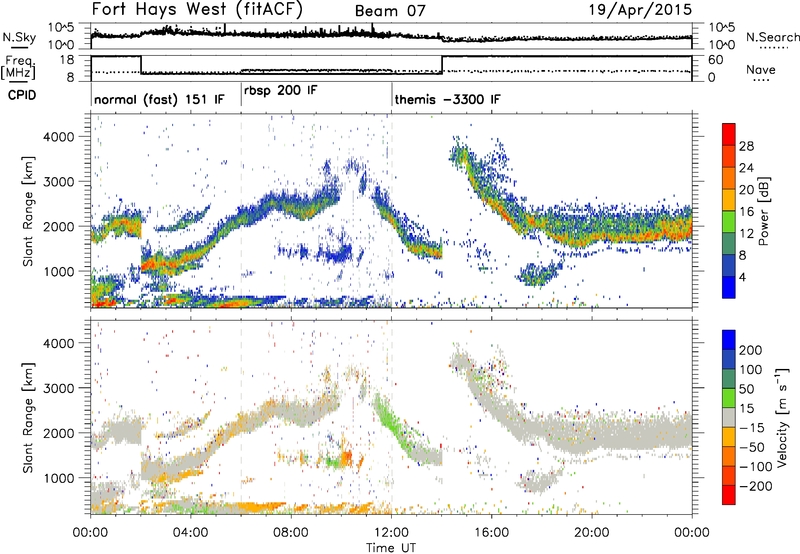
Task: Click the 'Freq. [MHz]' axis label
Action: pyautogui.click(x=18, y=68)
